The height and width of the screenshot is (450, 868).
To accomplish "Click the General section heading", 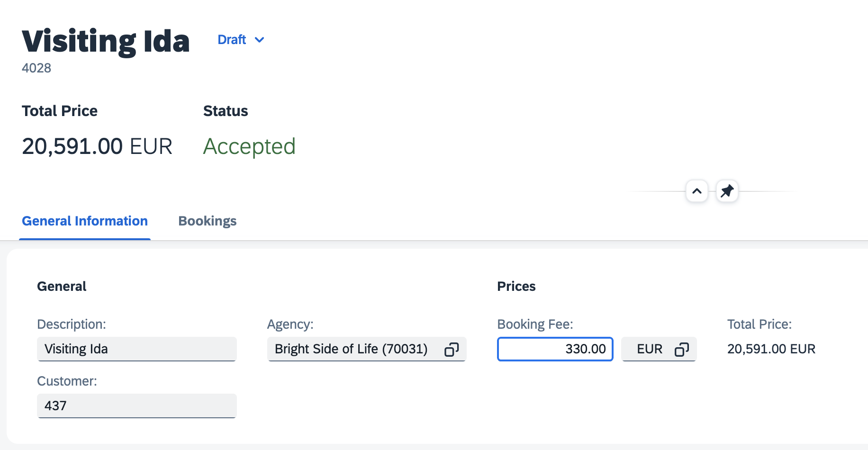I will coord(62,287).
